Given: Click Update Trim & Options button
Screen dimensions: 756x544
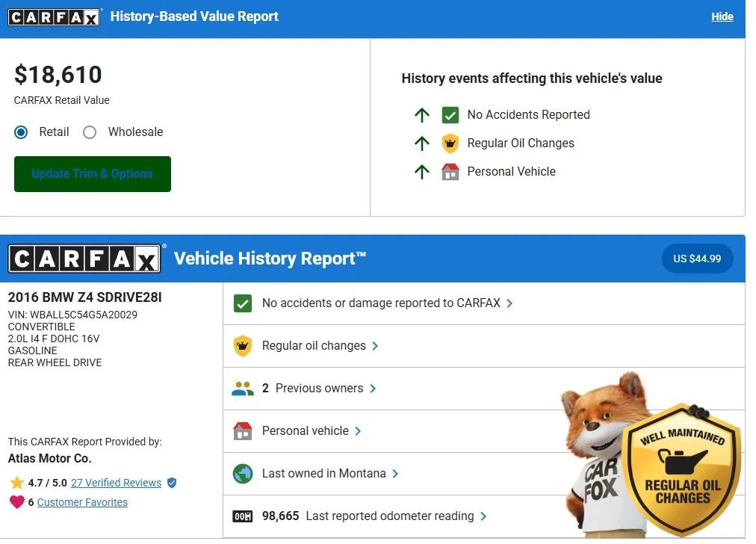Looking at the screenshot, I should click(x=93, y=174).
